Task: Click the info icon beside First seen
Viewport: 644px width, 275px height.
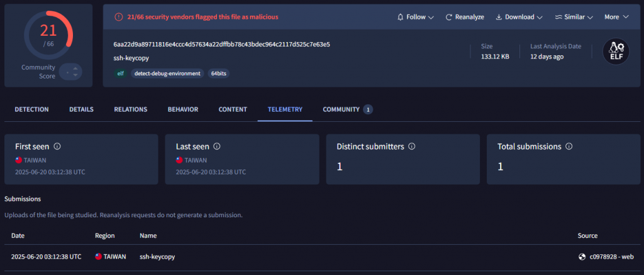Action: click(57, 146)
